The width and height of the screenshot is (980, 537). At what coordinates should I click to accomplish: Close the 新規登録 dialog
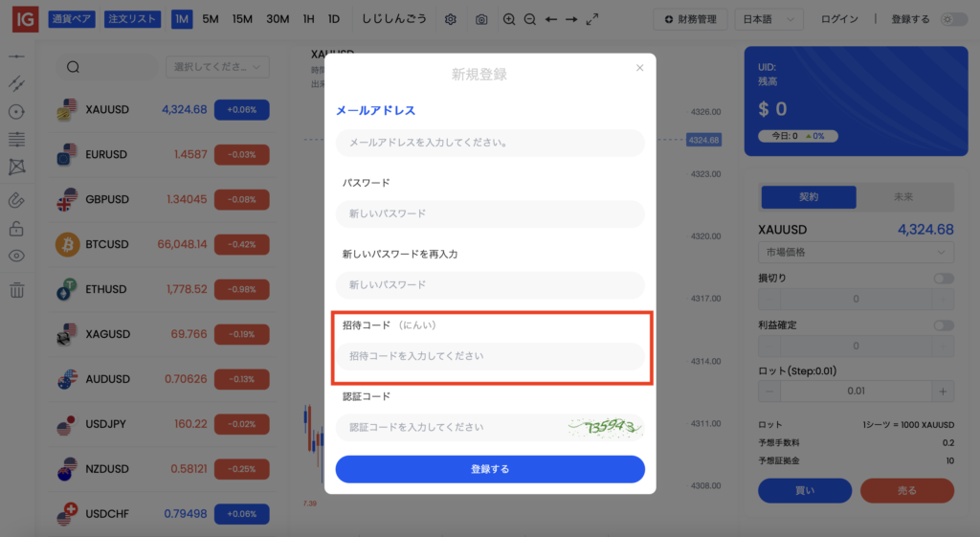(x=639, y=68)
